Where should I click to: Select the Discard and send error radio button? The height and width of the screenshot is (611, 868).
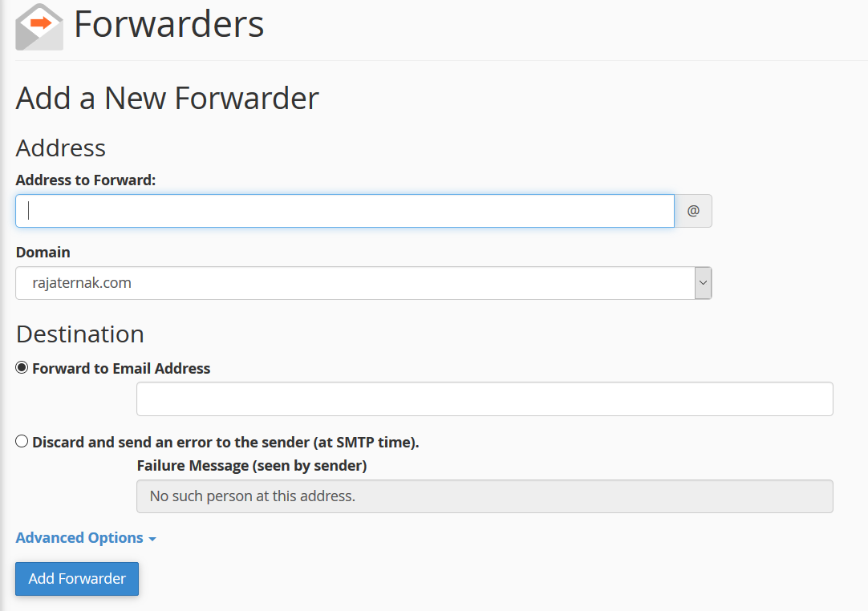tap(22, 441)
